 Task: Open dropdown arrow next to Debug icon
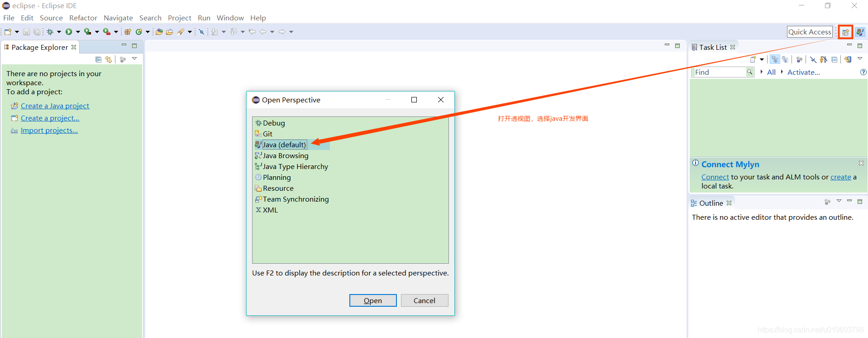click(x=59, y=32)
